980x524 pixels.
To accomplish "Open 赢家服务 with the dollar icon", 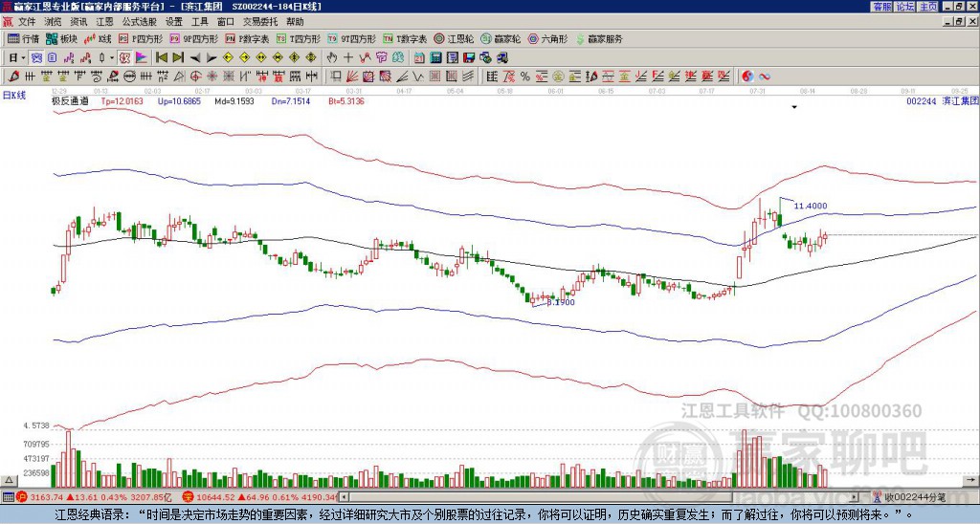I will pyautogui.click(x=599, y=38).
